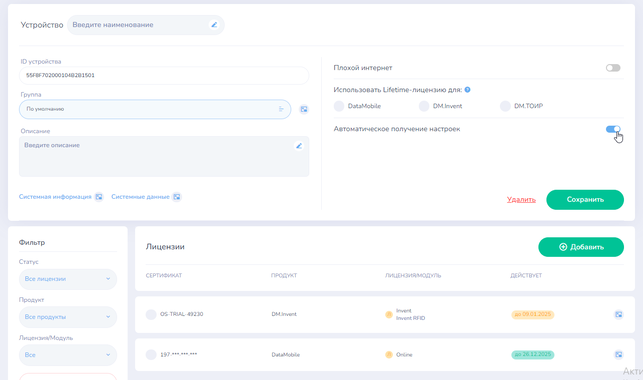Click the ЛИЦЕНЗИЯ/МОДУЛЬ column header
The height and width of the screenshot is (380, 643).
(x=413, y=275)
